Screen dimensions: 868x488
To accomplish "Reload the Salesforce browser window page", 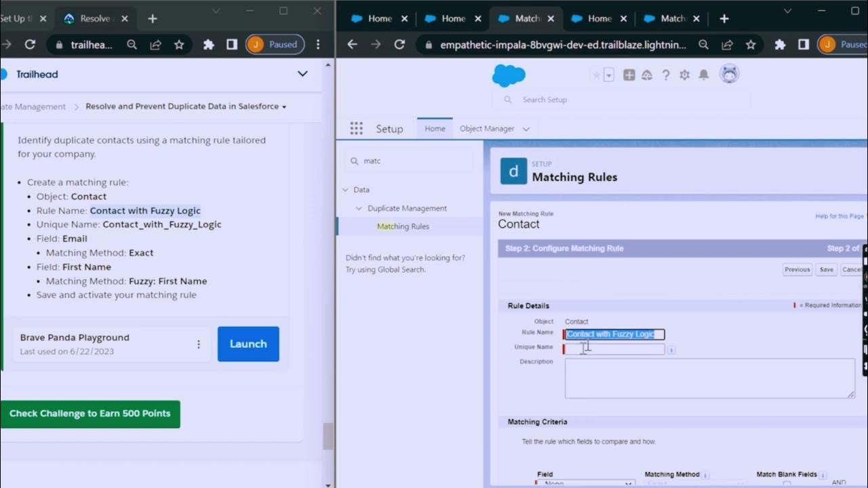I will (399, 45).
